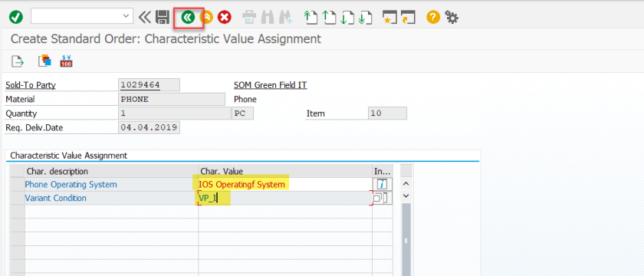644x276 pixels.
Task: Click the Print icon
Action: pyautogui.click(x=249, y=17)
